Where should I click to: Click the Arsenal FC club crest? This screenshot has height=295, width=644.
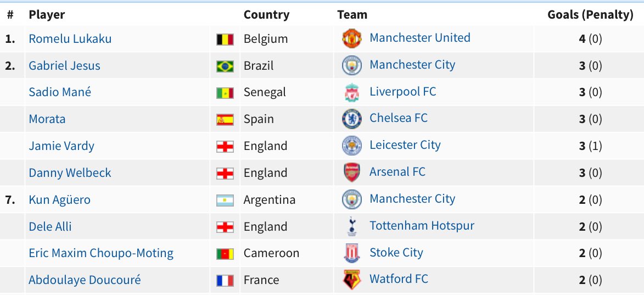click(351, 172)
